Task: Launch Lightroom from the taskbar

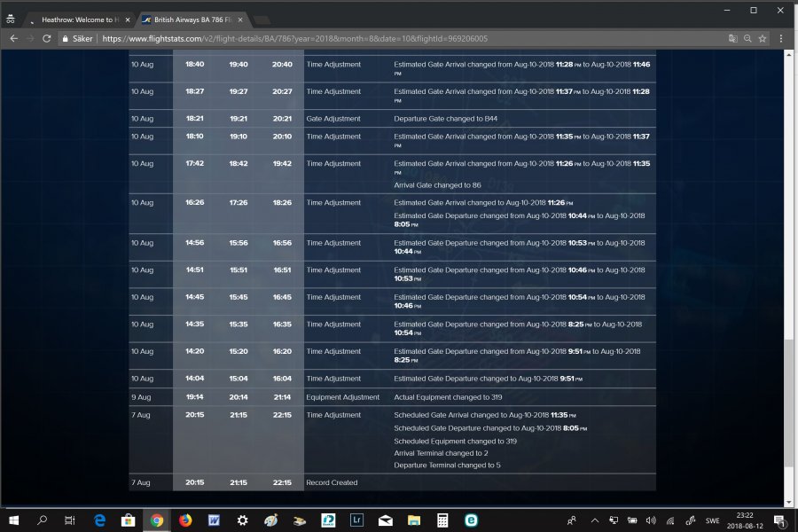Action: [356, 520]
